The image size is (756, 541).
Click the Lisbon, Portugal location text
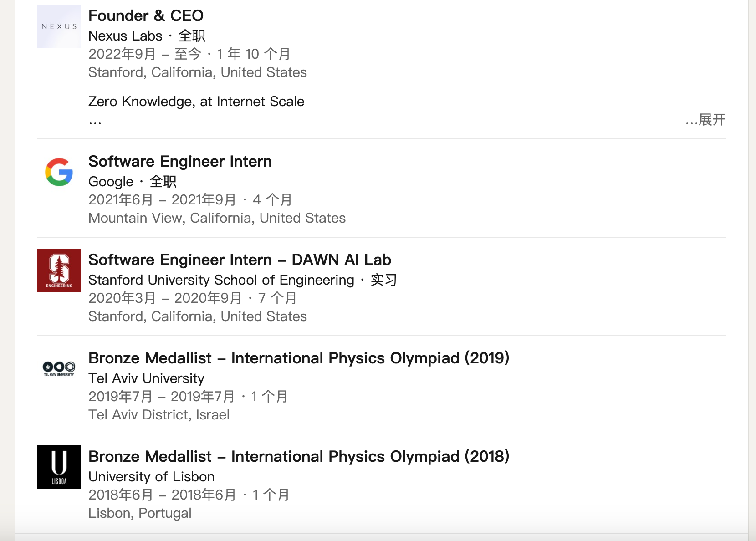coord(140,513)
